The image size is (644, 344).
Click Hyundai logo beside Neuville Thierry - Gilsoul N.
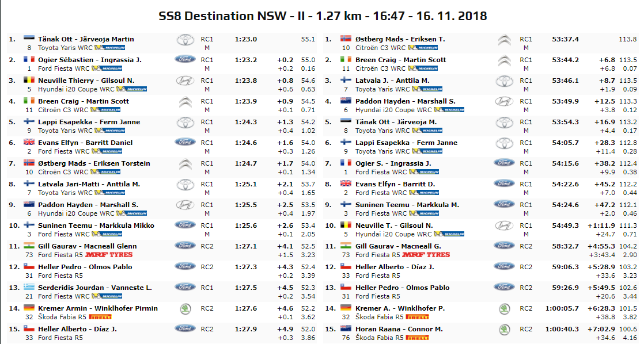coord(185,81)
